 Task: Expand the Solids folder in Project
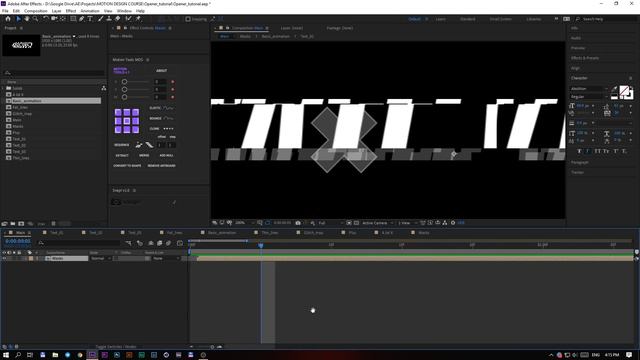tap(3, 88)
